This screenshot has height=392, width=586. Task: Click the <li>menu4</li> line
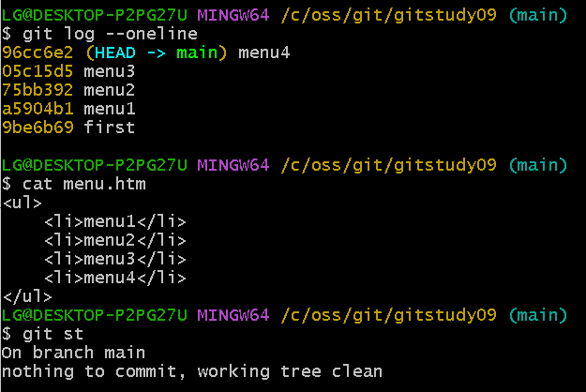click(x=115, y=278)
